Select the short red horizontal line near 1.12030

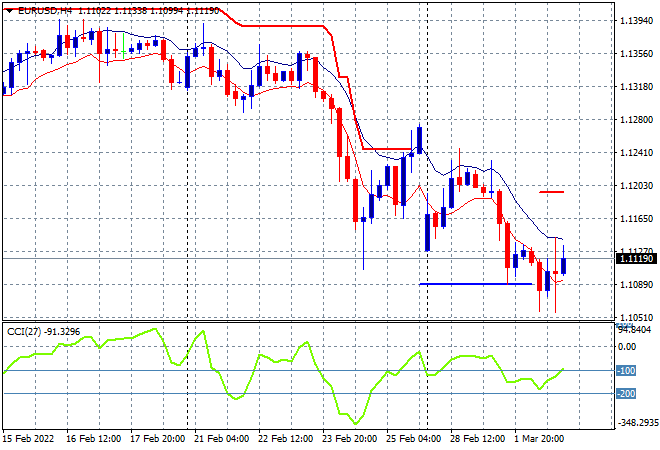coord(551,192)
